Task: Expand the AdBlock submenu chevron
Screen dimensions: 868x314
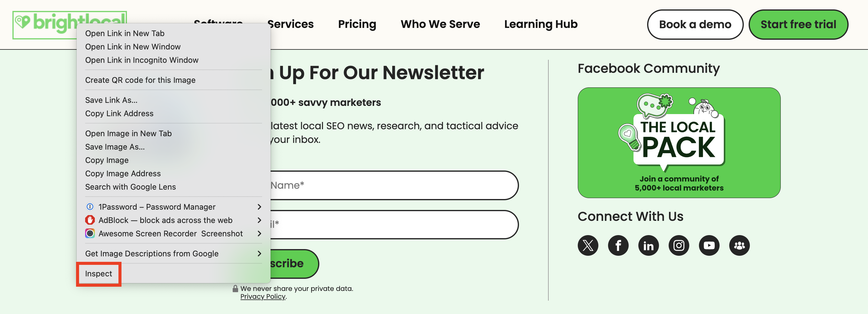Action: tap(259, 220)
